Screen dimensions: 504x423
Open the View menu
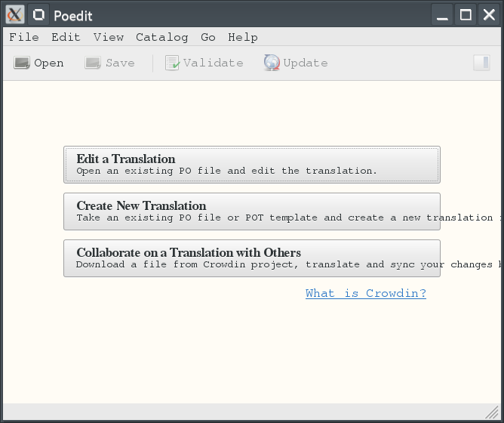point(109,37)
